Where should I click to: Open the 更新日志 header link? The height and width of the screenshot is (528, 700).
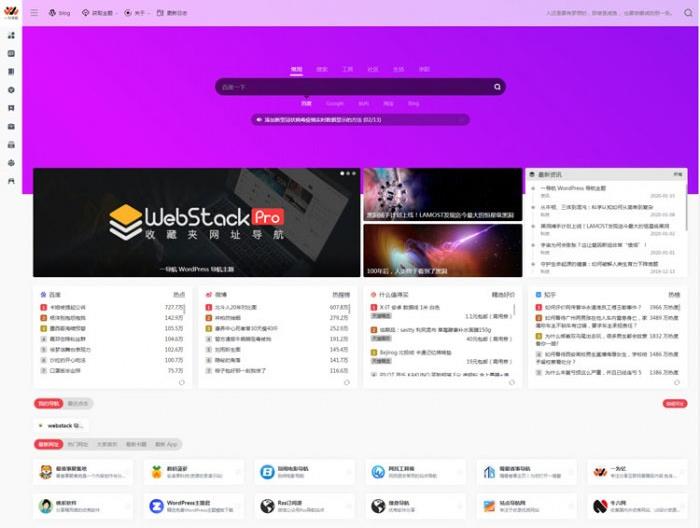(172, 13)
